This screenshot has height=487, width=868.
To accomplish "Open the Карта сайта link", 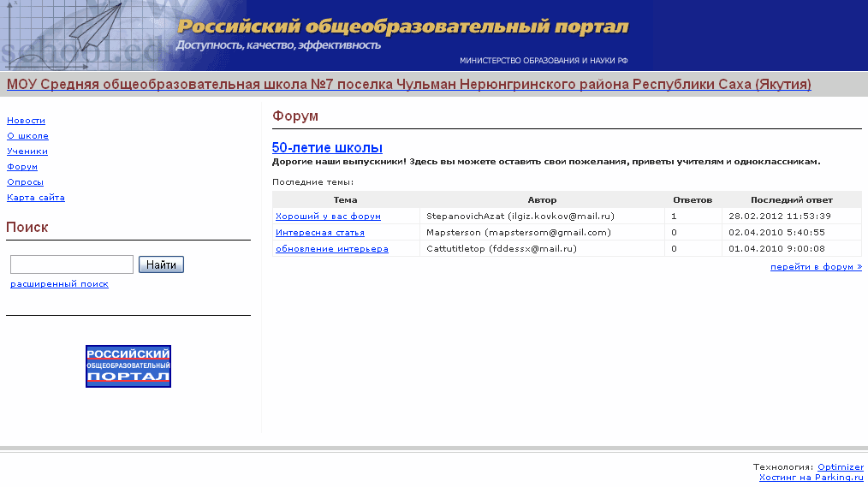I will tap(36, 198).
